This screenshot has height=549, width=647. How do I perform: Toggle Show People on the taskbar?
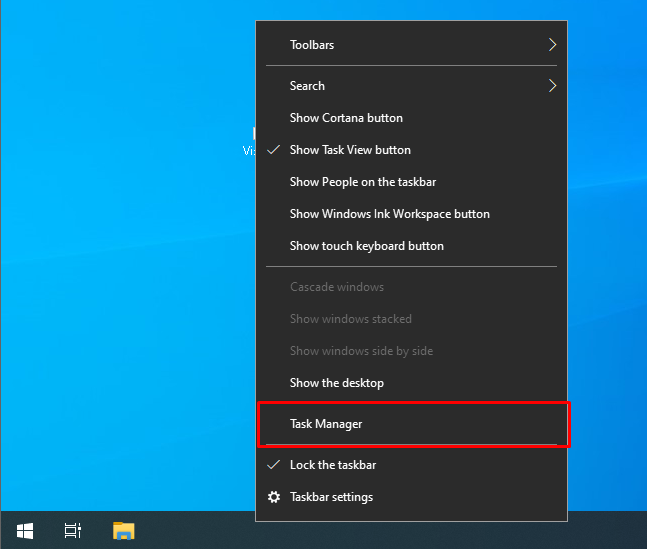coord(411,182)
